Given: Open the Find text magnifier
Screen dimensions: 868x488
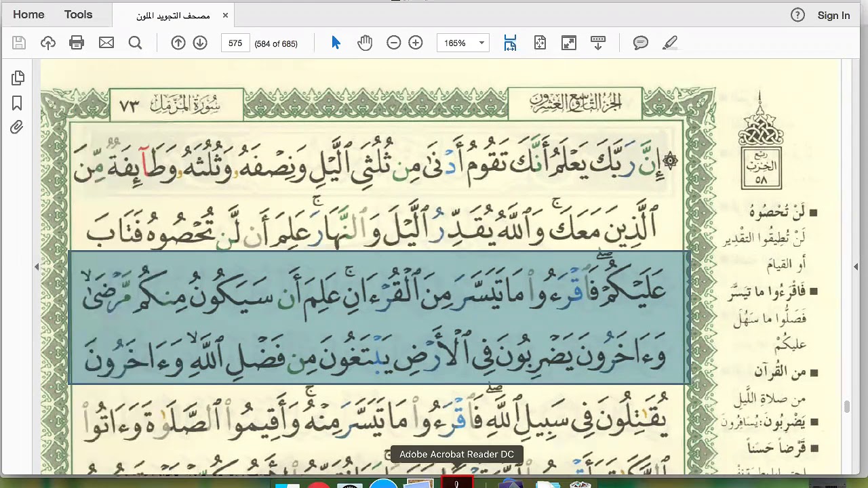Looking at the screenshot, I should [136, 43].
